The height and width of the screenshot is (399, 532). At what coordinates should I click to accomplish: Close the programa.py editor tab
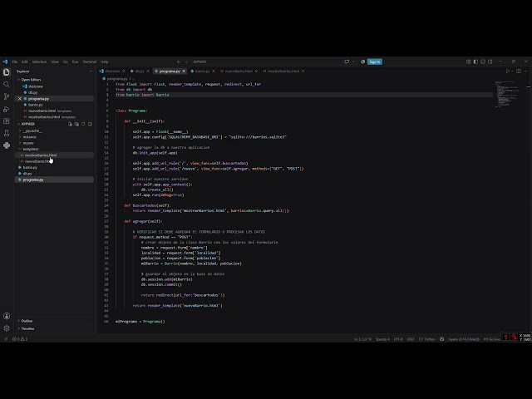[184, 71]
